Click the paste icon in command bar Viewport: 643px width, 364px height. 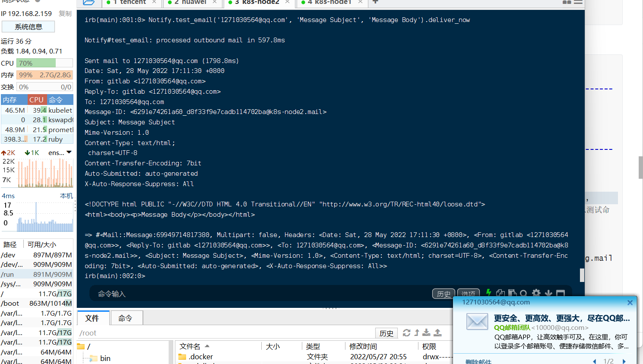(512, 293)
